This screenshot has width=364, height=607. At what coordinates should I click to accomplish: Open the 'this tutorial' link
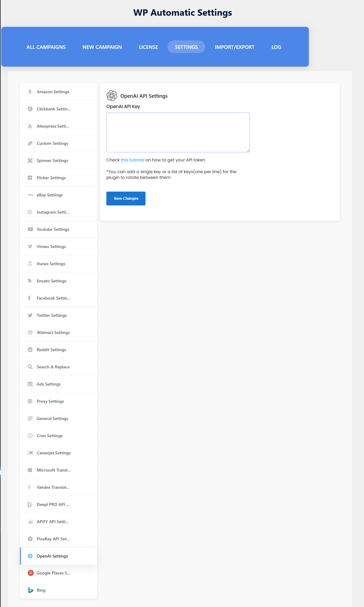click(x=133, y=160)
